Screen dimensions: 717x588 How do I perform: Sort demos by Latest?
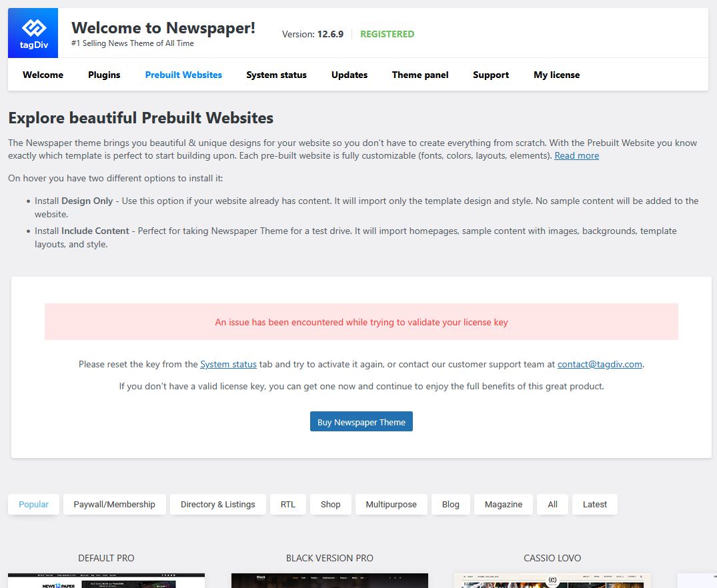pos(594,504)
